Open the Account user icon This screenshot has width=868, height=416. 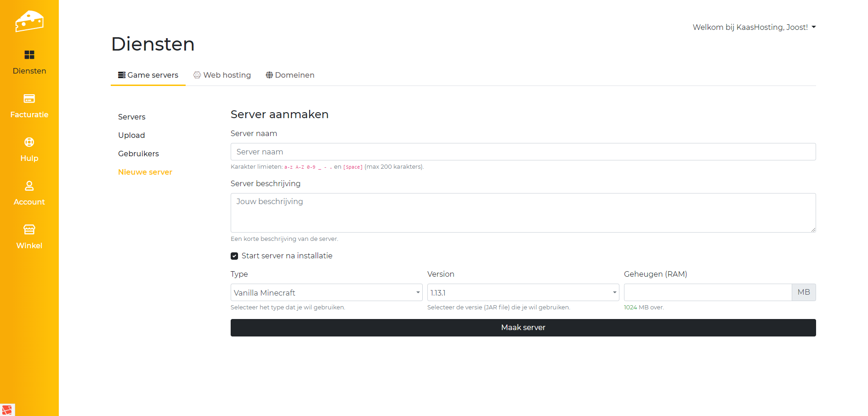pyautogui.click(x=29, y=186)
